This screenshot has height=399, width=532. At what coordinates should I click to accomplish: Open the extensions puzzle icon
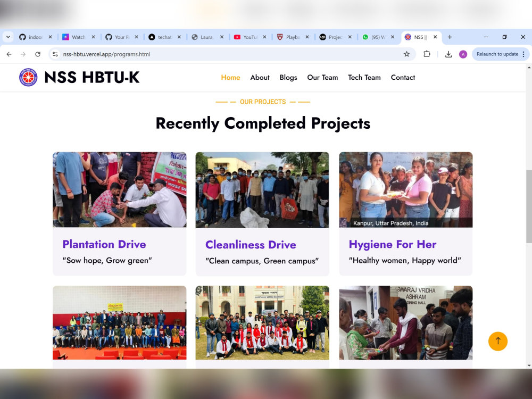tap(427, 54)
